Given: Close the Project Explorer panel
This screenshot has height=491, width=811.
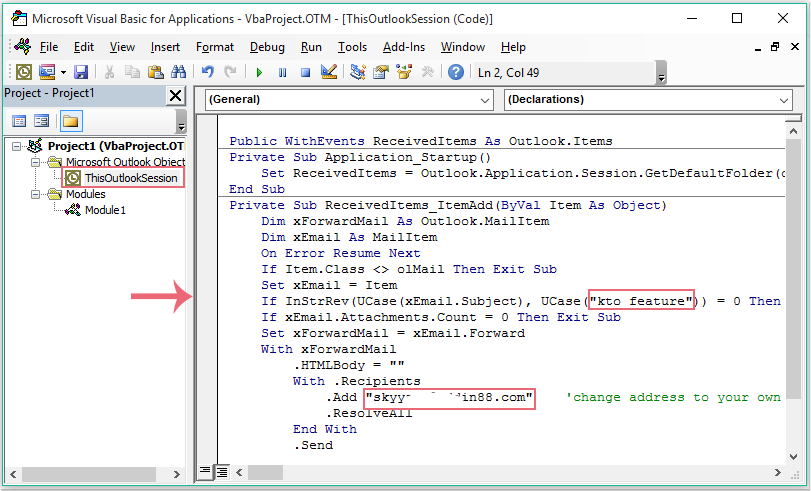Looking at the screenshot, I should click(x=175, y=95).
